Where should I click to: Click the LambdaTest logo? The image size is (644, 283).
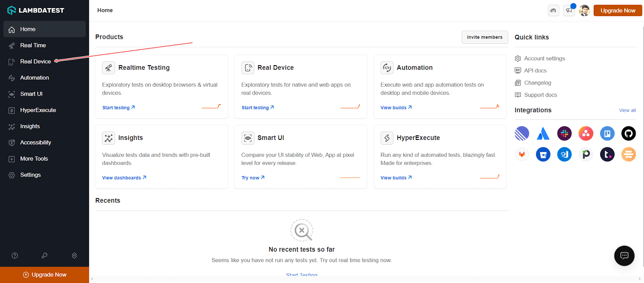click(36, 10)
